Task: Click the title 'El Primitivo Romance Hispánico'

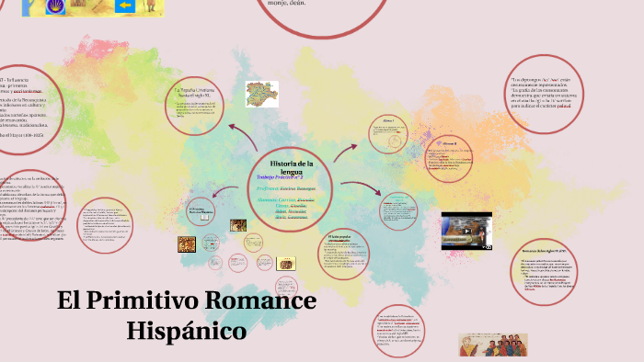Action: click(x=187, y=315)
